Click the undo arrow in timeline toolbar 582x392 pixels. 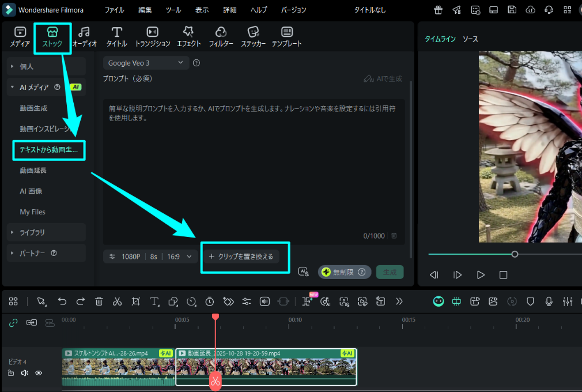pyautogui.click(x=62, y=301)
